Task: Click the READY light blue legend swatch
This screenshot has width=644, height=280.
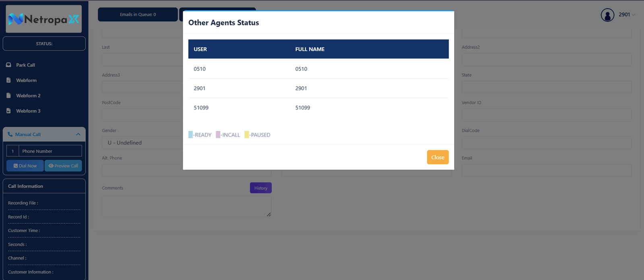Action: click(191, 135)
